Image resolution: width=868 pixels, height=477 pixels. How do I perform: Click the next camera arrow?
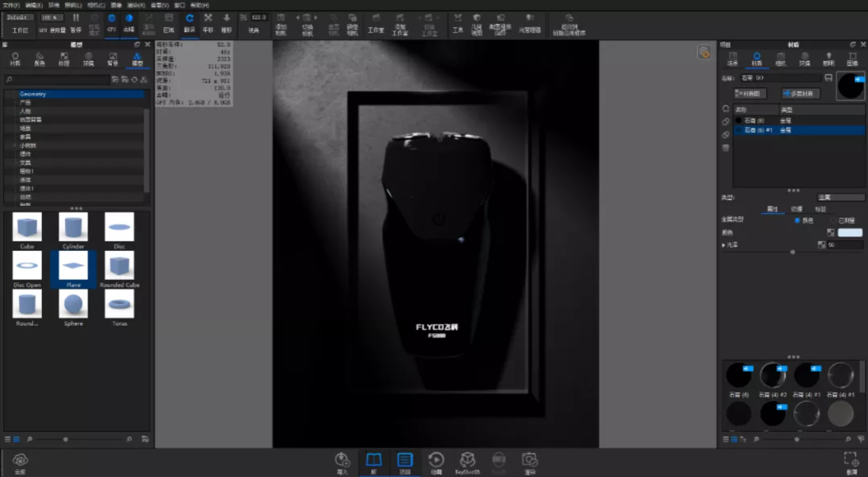316,17
